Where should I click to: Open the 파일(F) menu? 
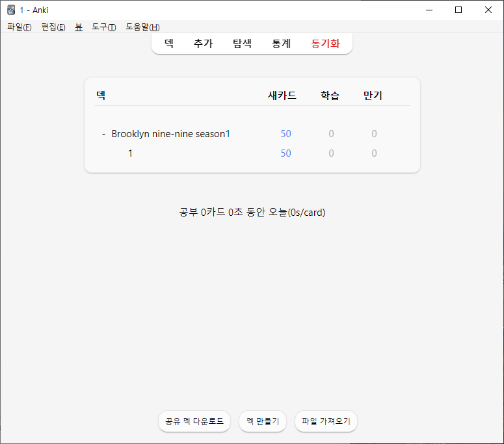point(20,27)
